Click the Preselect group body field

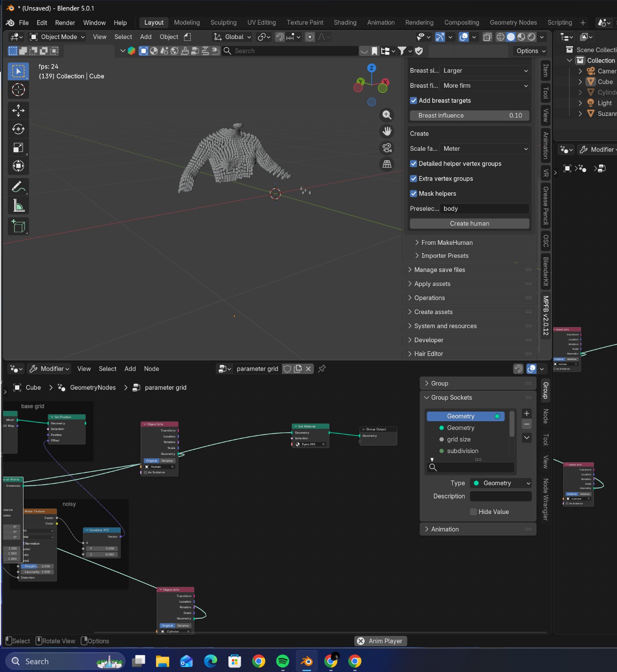(484, 209)
